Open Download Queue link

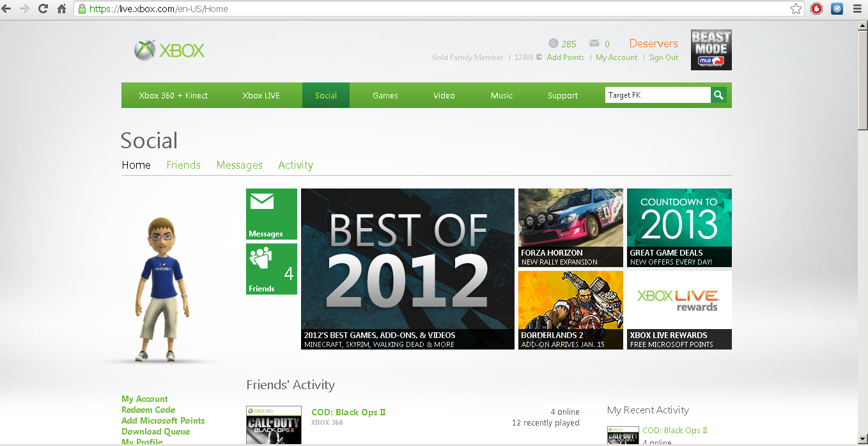click(x=155, y=431)
